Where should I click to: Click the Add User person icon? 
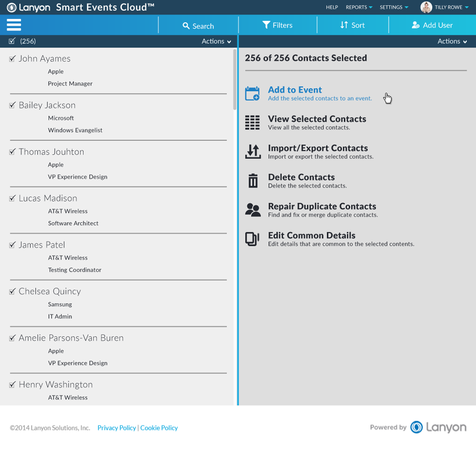[415, 25]
